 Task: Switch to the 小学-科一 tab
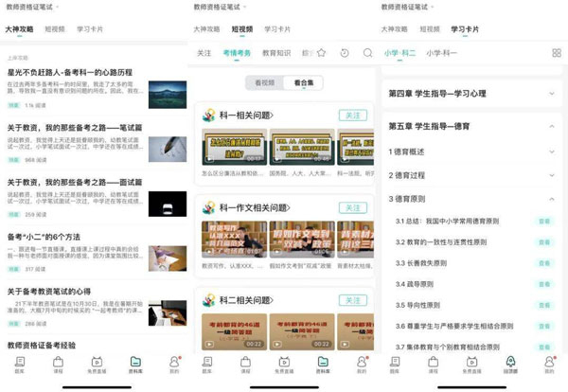(x=441, y=53)
